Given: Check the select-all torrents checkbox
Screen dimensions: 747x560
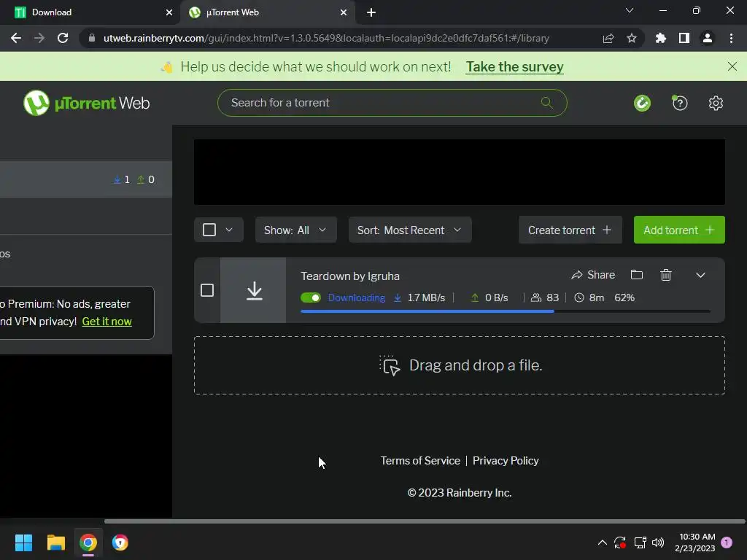Looking at the screenshot, I should (x=209, y=230).
